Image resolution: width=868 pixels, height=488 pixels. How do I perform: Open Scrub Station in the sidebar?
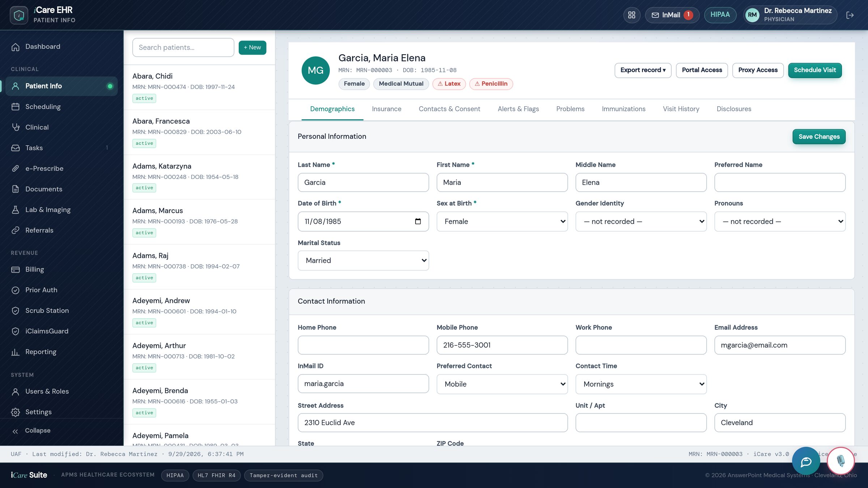click(x=61, y=311)
